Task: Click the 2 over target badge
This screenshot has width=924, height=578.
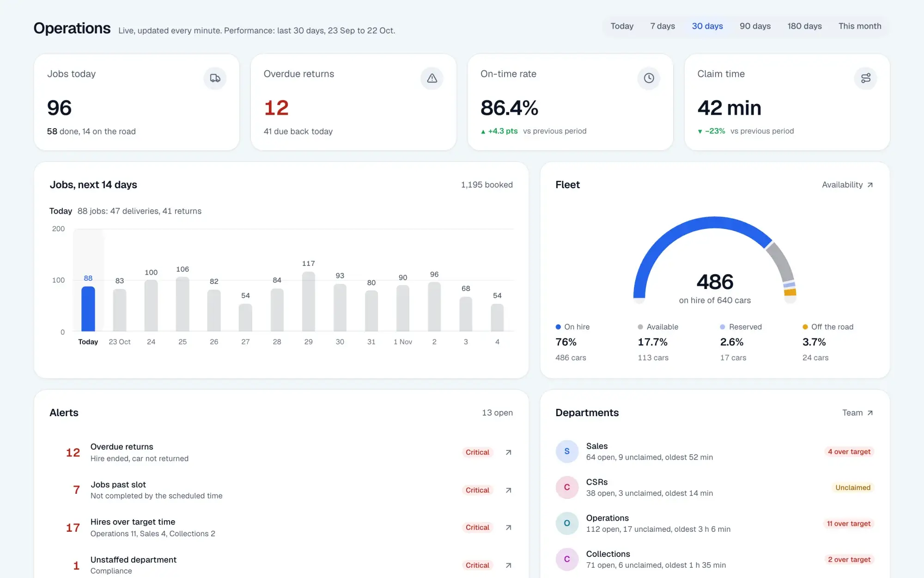Action: point(849,560)
